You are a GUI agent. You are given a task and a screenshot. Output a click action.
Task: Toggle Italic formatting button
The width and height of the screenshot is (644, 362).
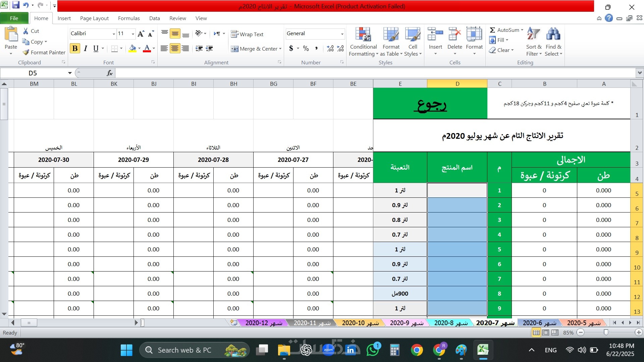tap(86, 49)
